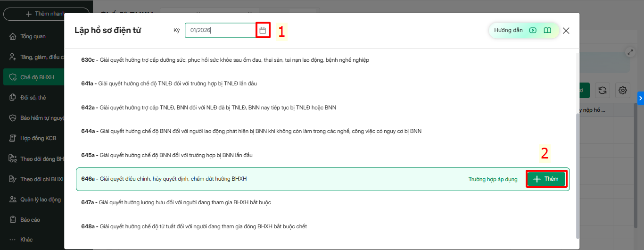Open the settings gear icon behind dialog
The width and height of the screenshot is (644, 250).
pos(623,90)
